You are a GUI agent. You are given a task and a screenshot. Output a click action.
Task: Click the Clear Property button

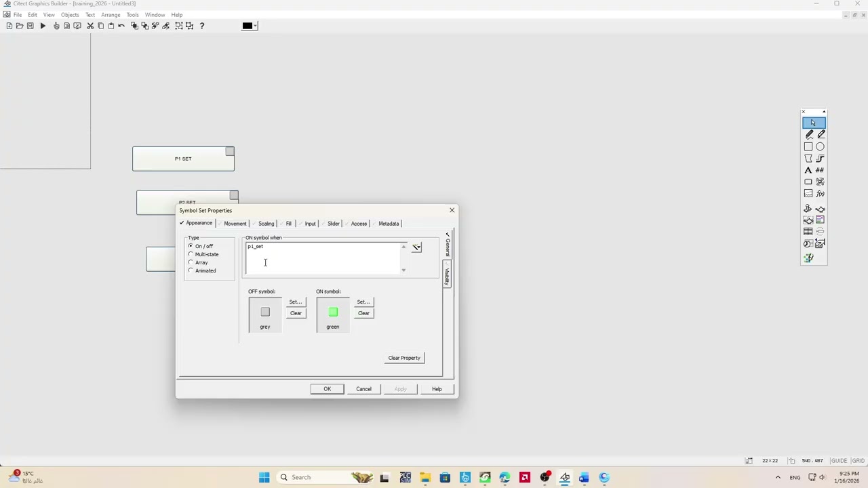tap(404, 358)
